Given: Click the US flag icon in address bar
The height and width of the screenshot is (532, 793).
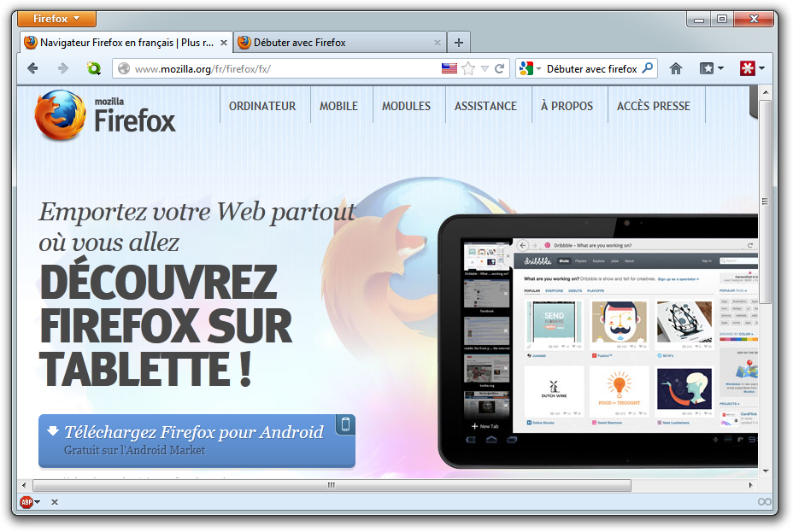Looking at the screenshot, I should (x=449, y=68).
